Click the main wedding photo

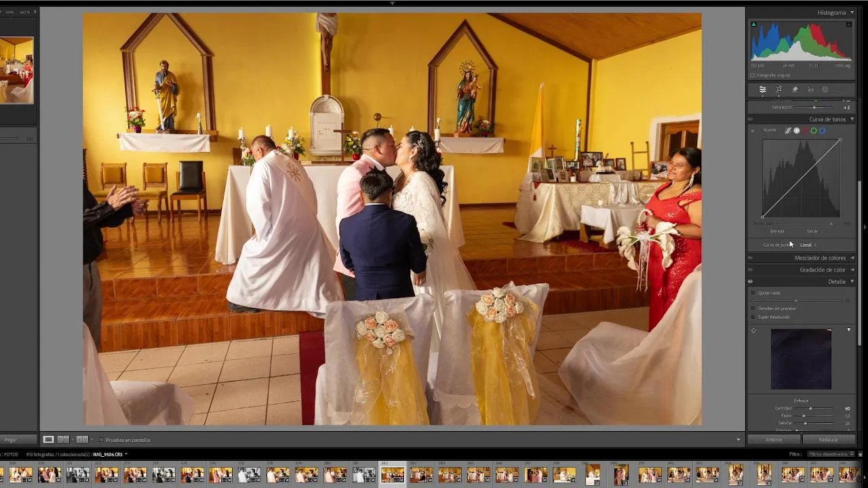coord(392,219)
